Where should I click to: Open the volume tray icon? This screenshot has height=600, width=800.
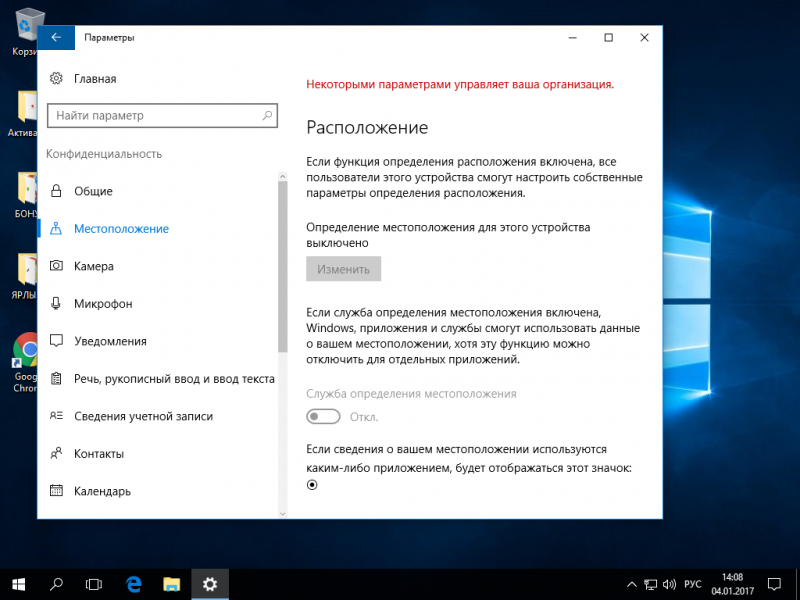pos(669,585)
